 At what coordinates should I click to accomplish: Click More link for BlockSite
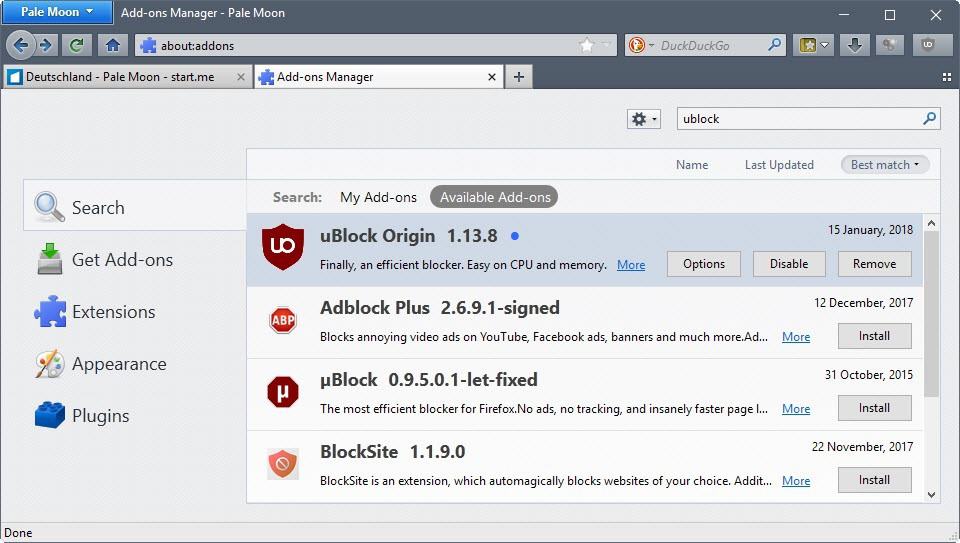(x=796, y=481)
